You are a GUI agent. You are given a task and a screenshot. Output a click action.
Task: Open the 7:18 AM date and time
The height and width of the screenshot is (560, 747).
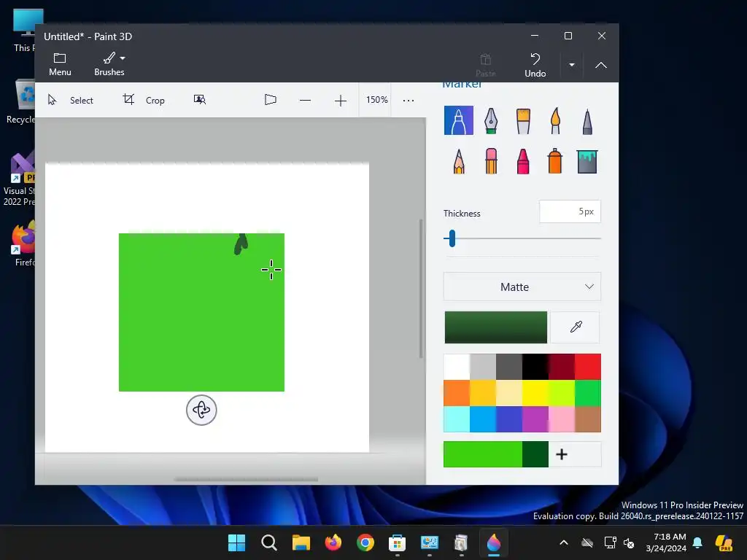(666, 542)
